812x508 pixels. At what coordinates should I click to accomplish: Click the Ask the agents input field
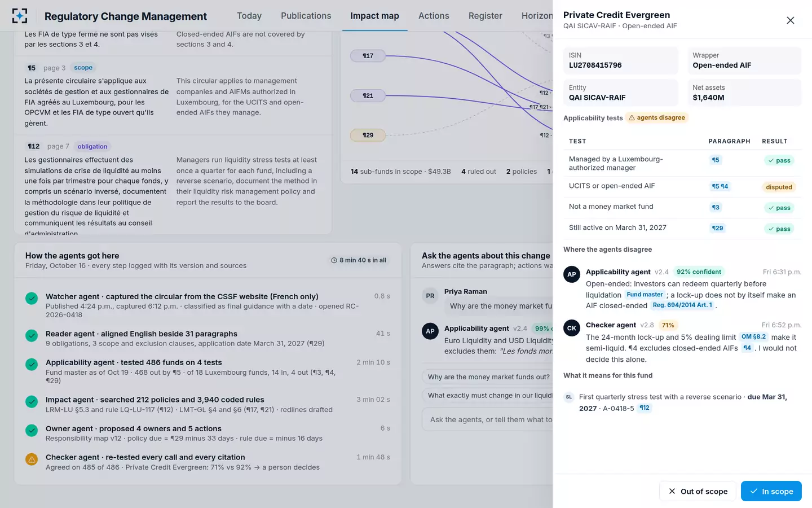(488, 419)
